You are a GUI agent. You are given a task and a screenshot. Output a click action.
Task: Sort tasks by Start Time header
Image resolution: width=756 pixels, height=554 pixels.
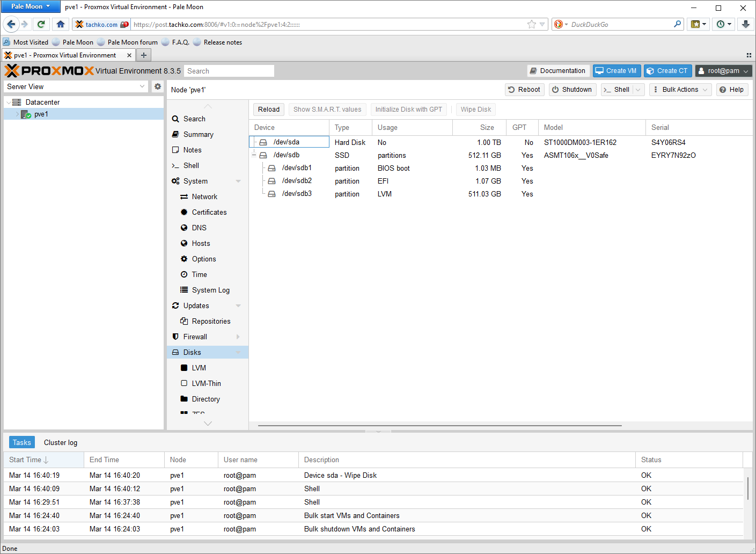point(44,460)
